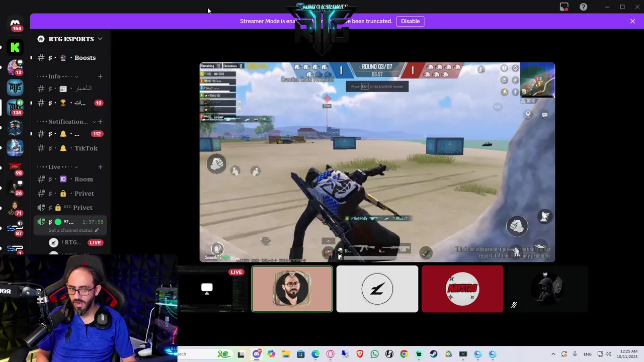Open Steam from the taskbar
Image resolution: width=644 pixels, height=362 pixels.
tap(433, 354)
